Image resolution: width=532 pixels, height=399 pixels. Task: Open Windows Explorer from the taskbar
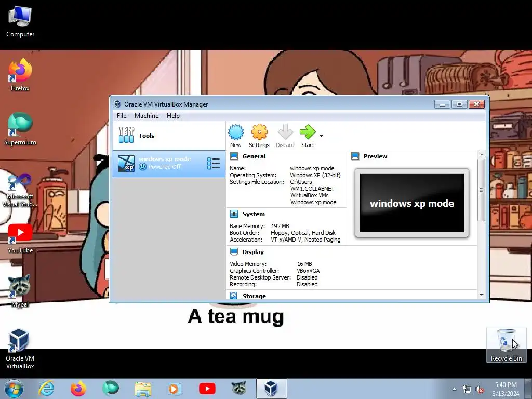coord(143,389)
